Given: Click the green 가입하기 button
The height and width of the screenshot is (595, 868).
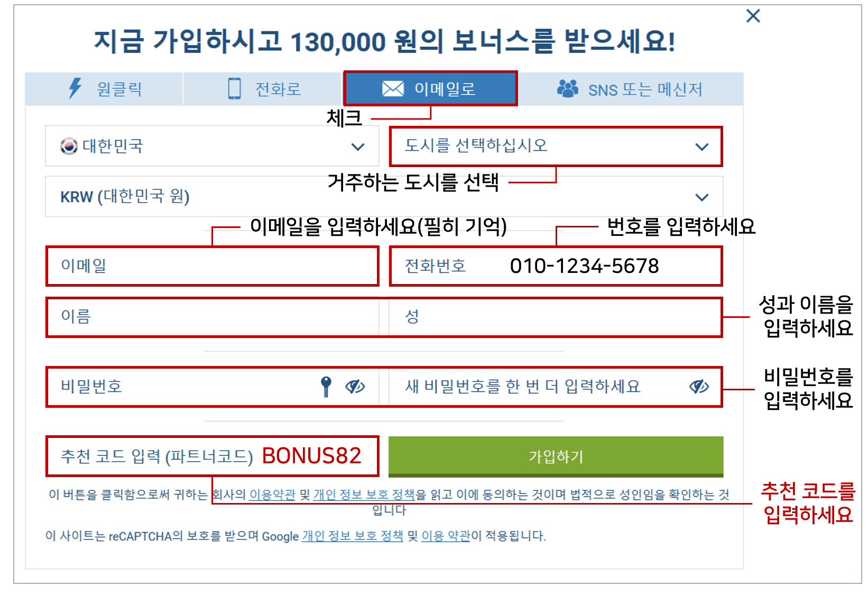Looking at the screenshot, I should coord(556,457).
